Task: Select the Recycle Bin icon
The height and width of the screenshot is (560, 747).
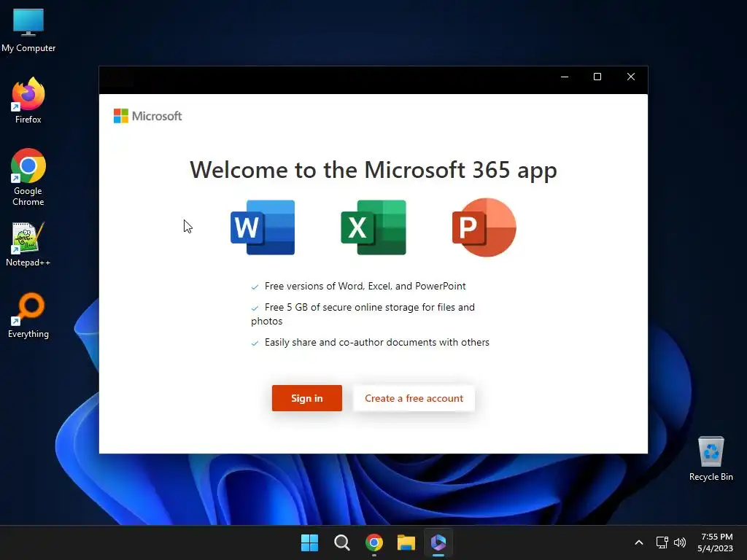Action: coord(711,459)
